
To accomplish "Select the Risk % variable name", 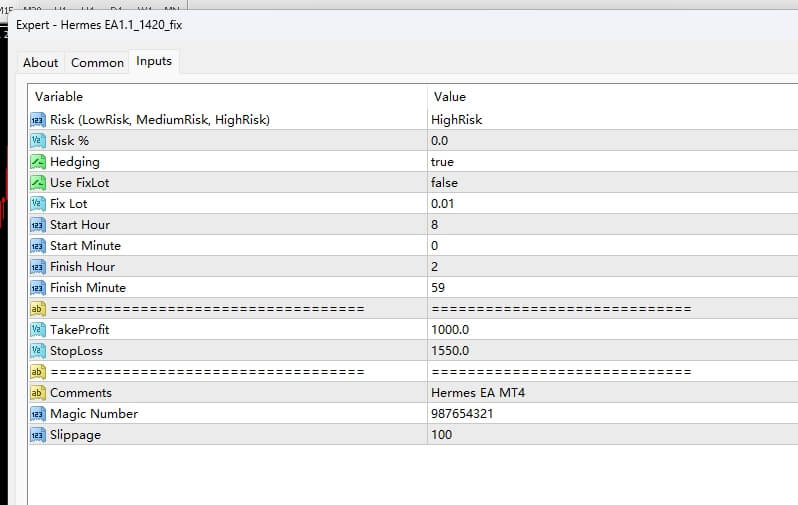I will click(x=69, y=141).
